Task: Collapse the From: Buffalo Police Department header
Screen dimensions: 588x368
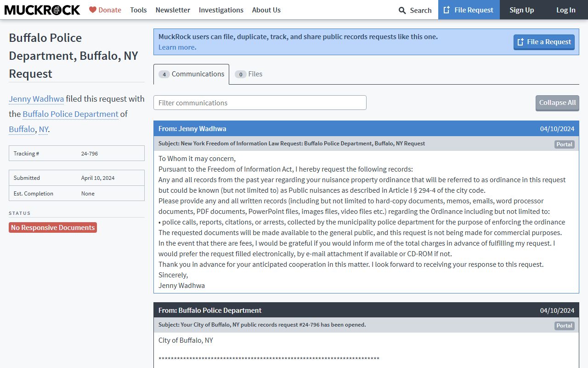Action: click(x=366, y=310)
